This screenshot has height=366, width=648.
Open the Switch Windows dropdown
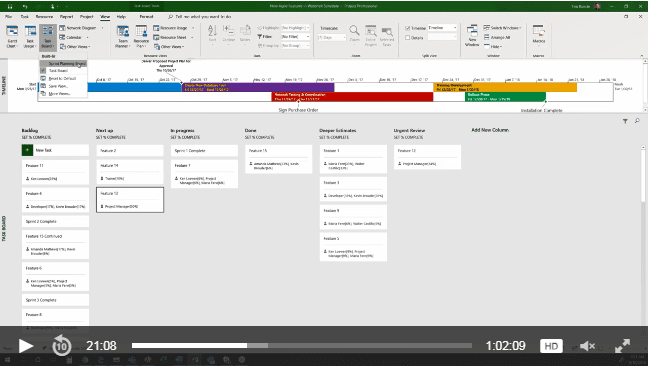[x=503, y=28]
